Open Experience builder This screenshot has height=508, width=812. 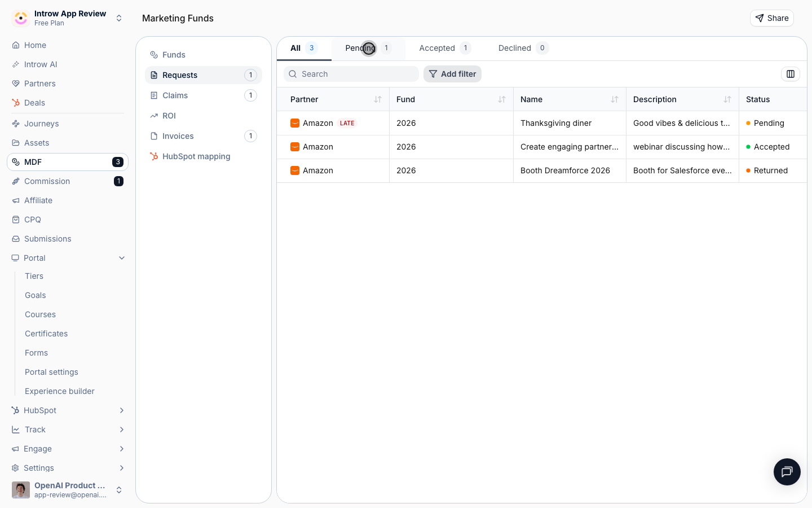click(59, 391)
